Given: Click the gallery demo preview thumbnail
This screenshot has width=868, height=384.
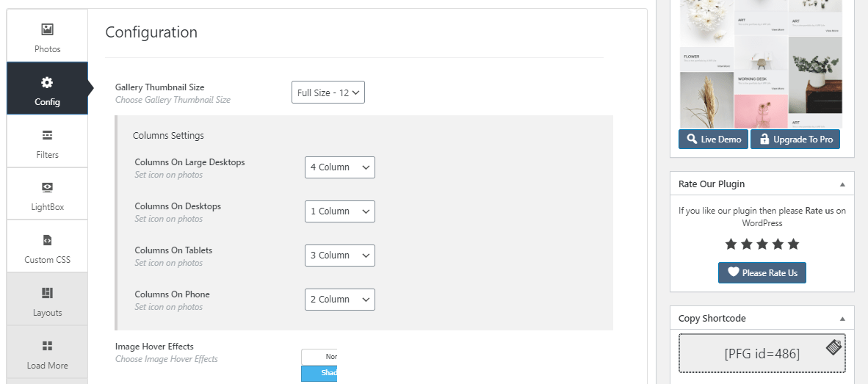Looking at the screenshot, I should (x=761, y=64).
